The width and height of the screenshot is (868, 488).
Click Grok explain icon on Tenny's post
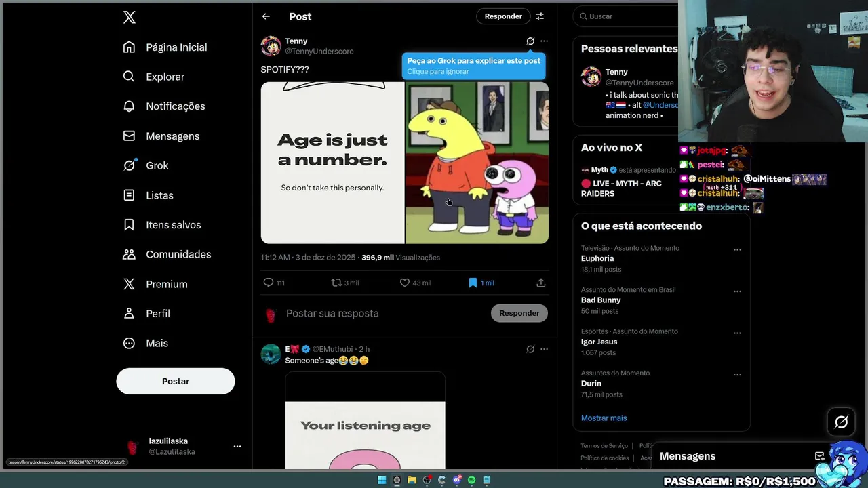(530, 41)
